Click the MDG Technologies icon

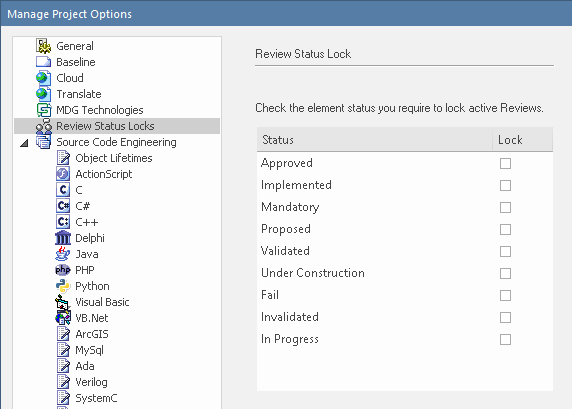tap(44, 110)
